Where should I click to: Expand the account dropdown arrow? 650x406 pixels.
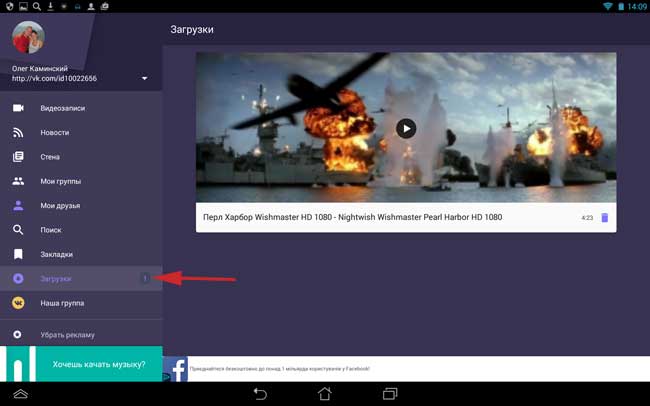pyautogui.click(x=145, y=78)
